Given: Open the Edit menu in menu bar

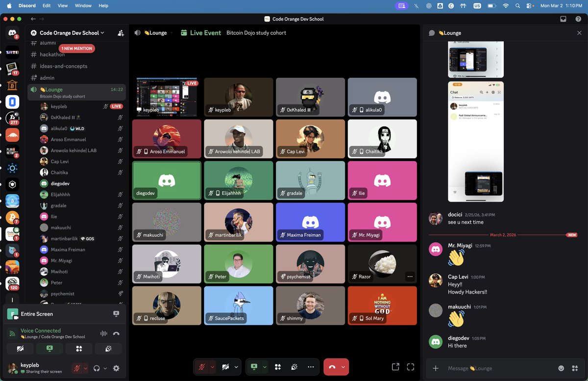Looking at the screenshot, I should (47, 6).
